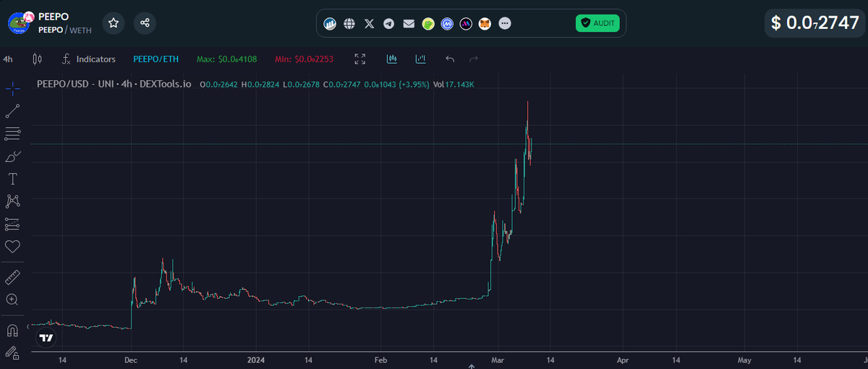Image resolution: width=868 pixels, height=369 pixels.
Task: Toggle lock all drawing tools
Action: tap(12, 353)
